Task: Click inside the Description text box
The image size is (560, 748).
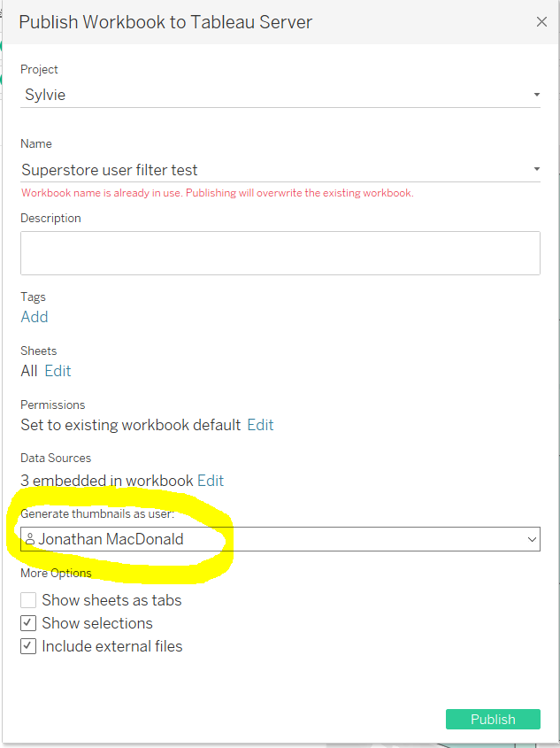Action: (280, 253)
